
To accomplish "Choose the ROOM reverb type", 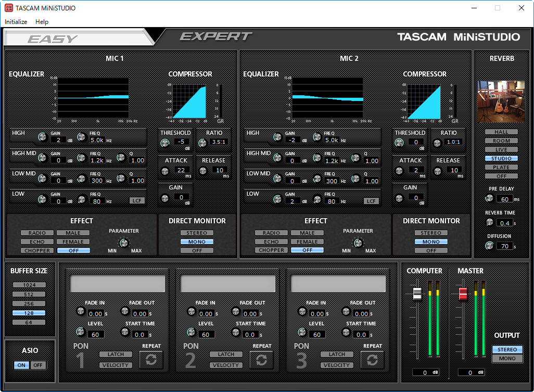I will coord(501,141).
